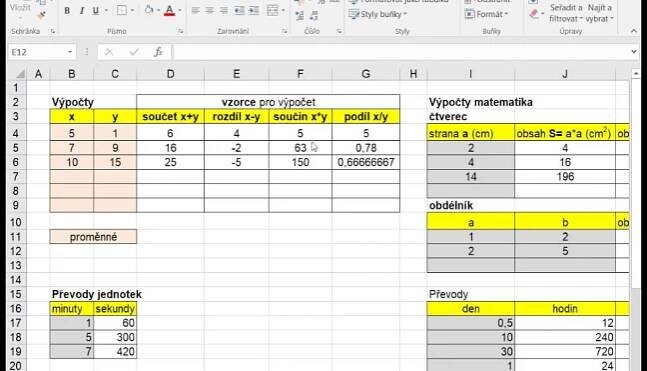This screenshot has height=371, width=647.
Task: Apply cell borders icon
Action: click(122, 11)
